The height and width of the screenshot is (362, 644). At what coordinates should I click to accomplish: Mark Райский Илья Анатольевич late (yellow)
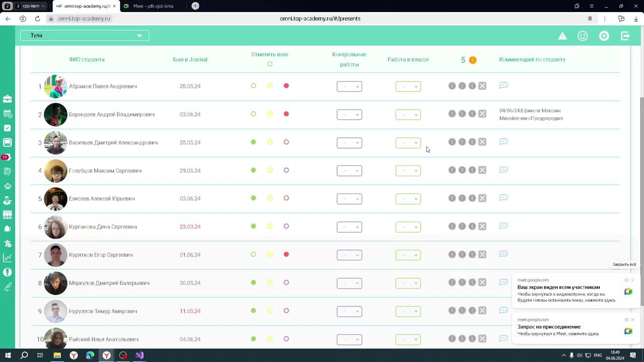point(270,339)
